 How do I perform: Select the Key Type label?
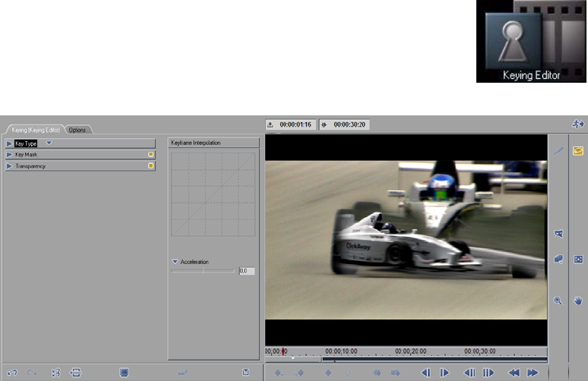click(x=26, y=143)
